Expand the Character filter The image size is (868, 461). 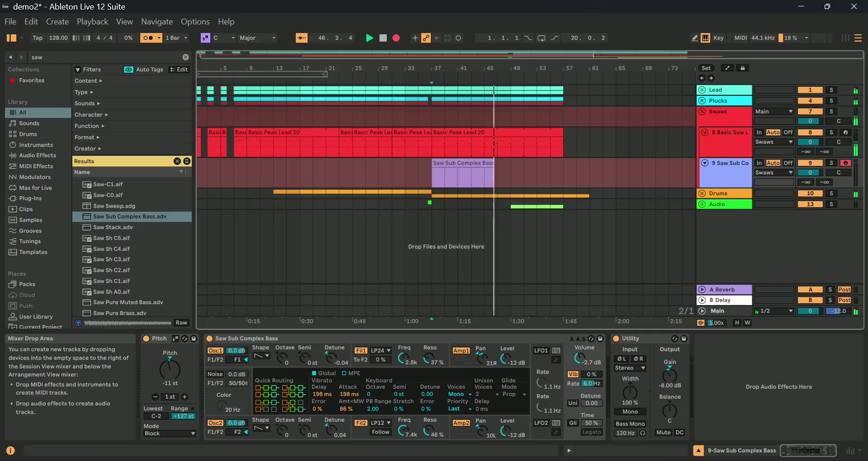click(91, 115)
